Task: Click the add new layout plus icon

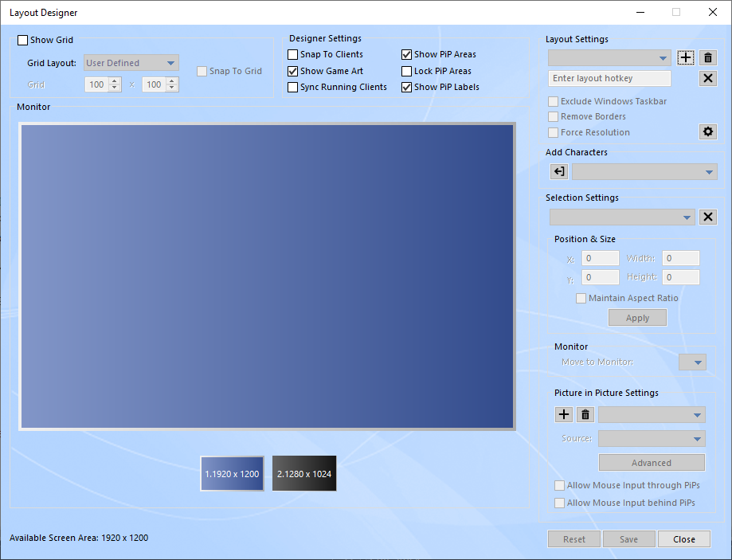Action: point(686,58)
